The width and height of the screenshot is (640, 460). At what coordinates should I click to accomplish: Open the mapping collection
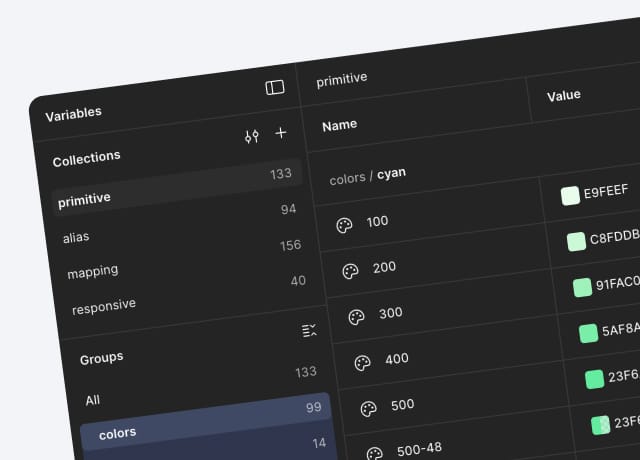pos(93,271)
